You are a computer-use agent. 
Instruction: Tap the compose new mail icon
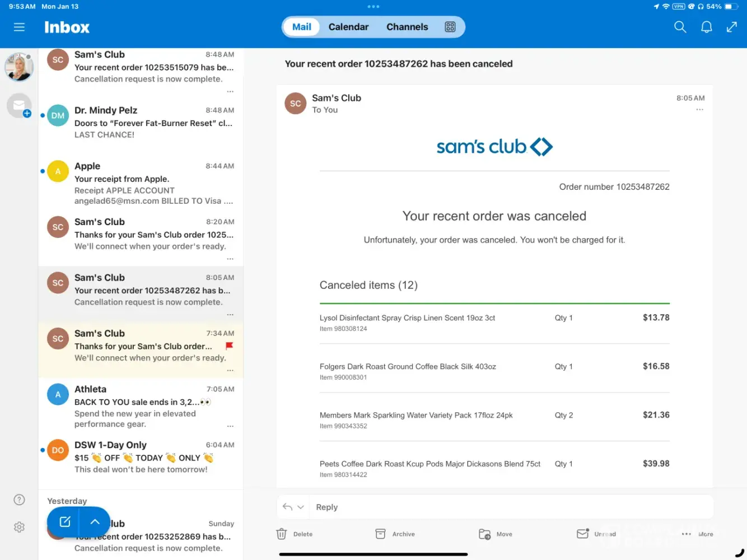pos(65,521)
